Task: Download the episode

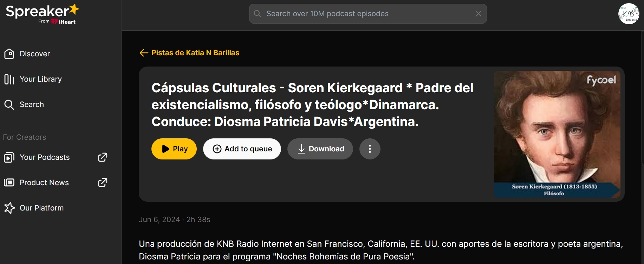Action: click(x=320, y=149)
